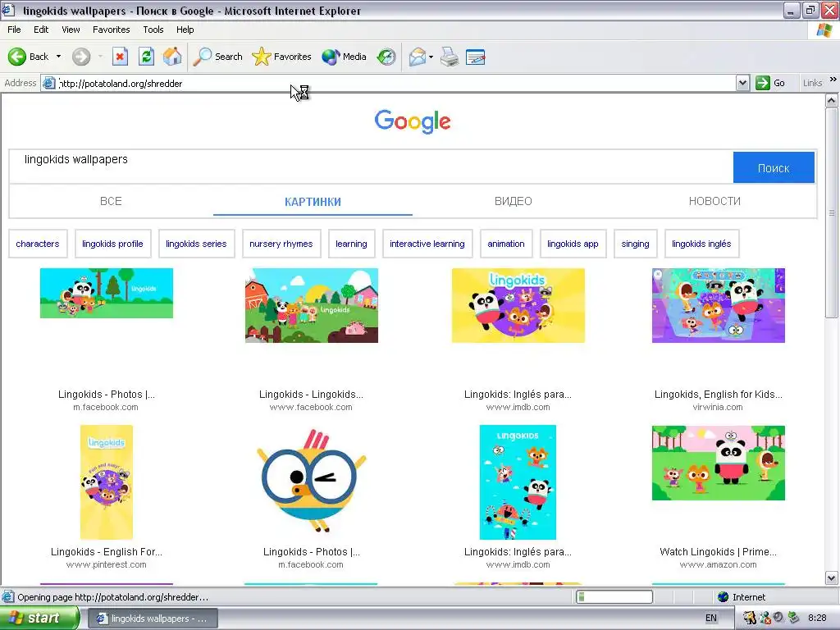
Task: Click the Edit page toolbar icon
Action: pyautogui.click(x=476, y=57)
